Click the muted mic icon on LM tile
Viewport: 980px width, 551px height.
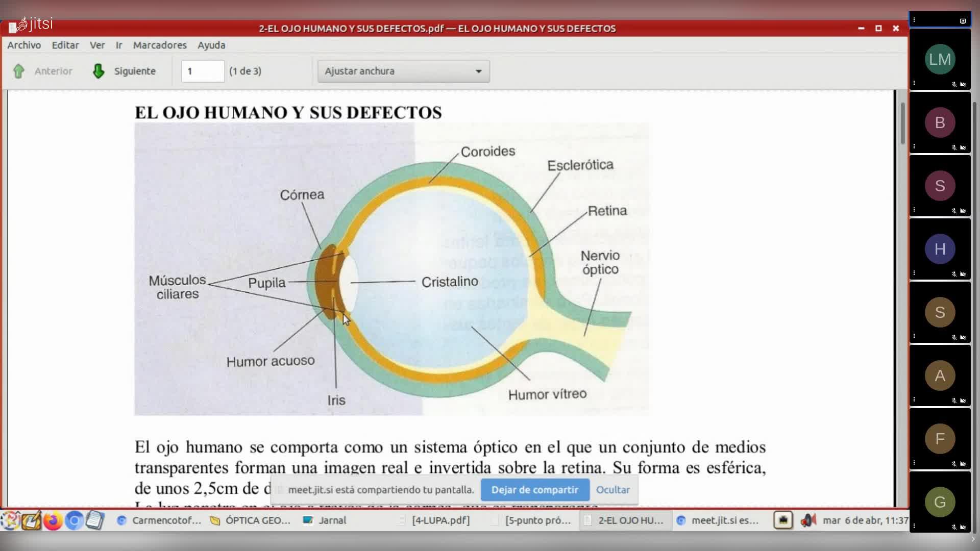(954, 84)
